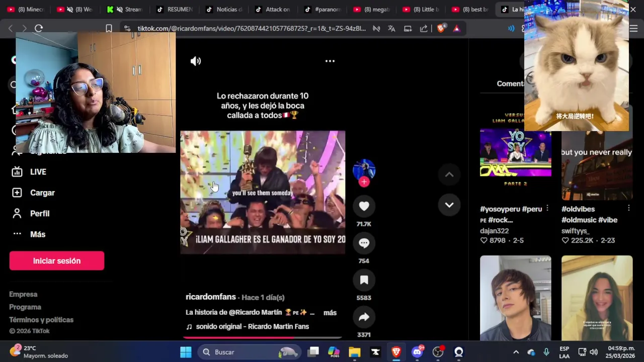Image resolution: width=644 pixels, height=362 pixels.
Task: Click the TikTok URL address bar
Action: (x=252, y=29)
